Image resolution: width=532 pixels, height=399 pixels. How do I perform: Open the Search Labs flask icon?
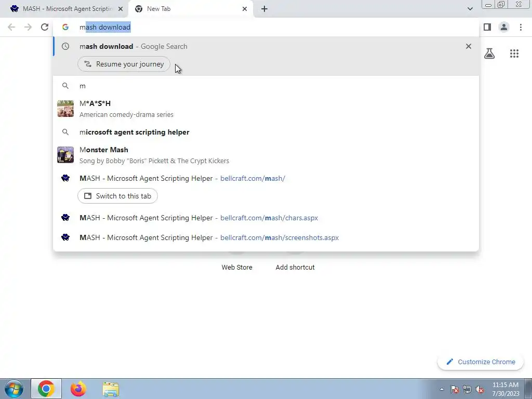point(489,54)
